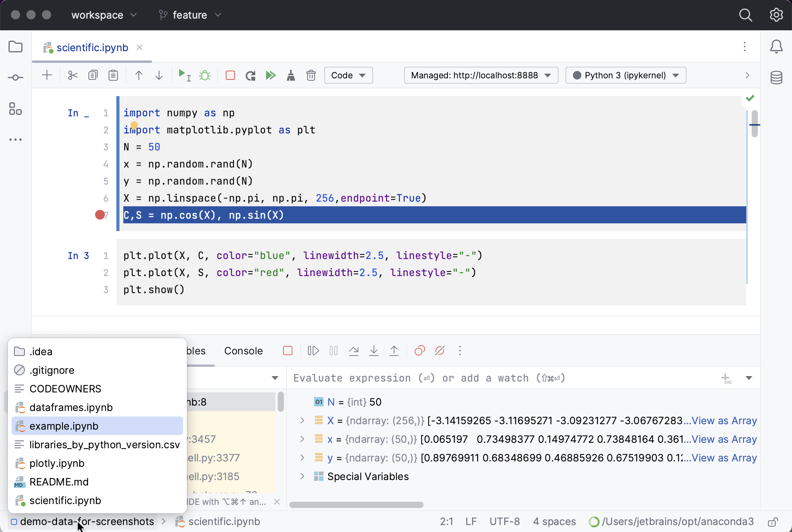Select the scientific.ipynb editor tab

coord(92,47)
